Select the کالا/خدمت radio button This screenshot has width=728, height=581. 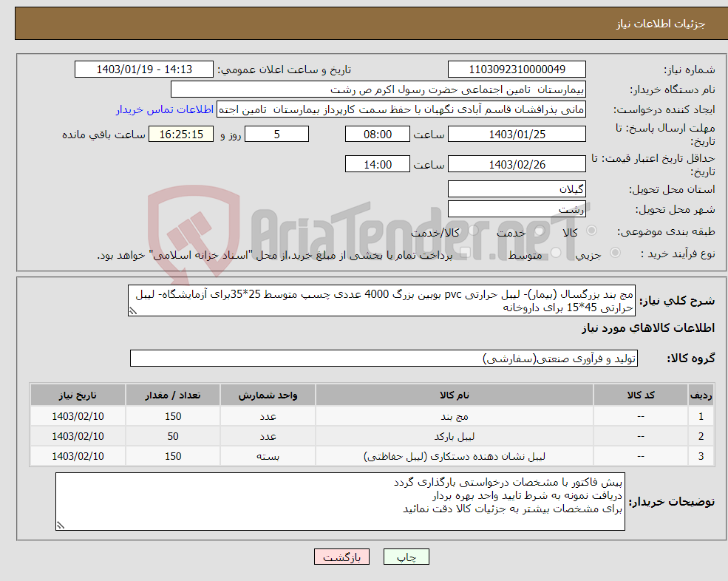[x=473, y=231]
